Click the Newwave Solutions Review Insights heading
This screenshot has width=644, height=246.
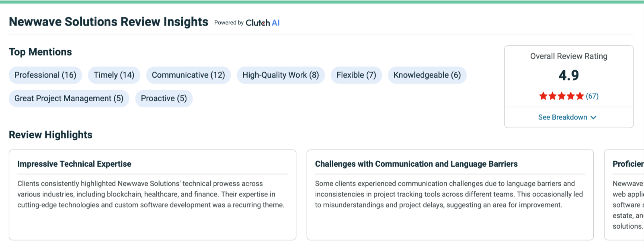point(109,22)
